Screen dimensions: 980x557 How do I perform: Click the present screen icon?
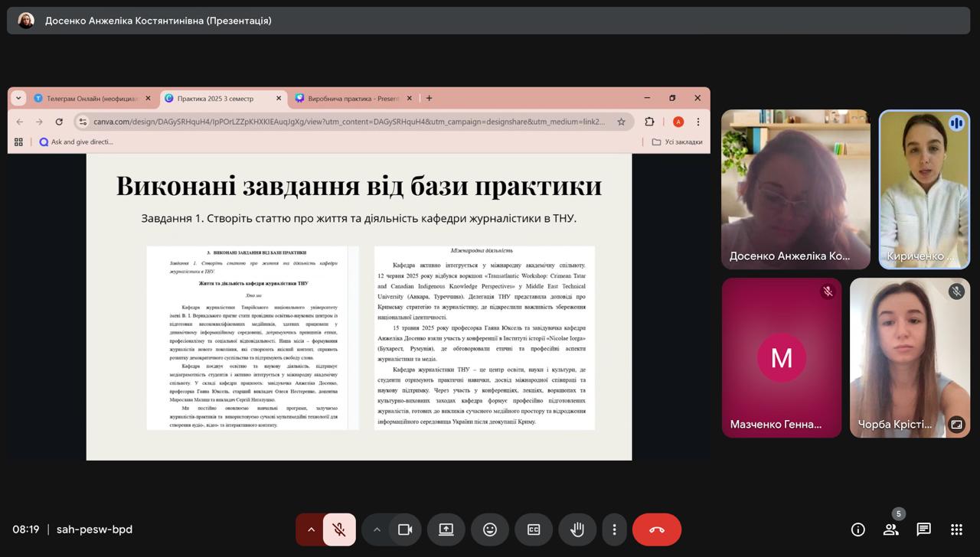tap(446, 529)
